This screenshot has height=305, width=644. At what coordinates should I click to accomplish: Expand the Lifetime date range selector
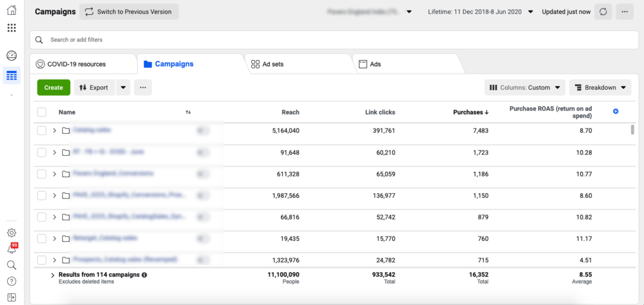[481, 12]
